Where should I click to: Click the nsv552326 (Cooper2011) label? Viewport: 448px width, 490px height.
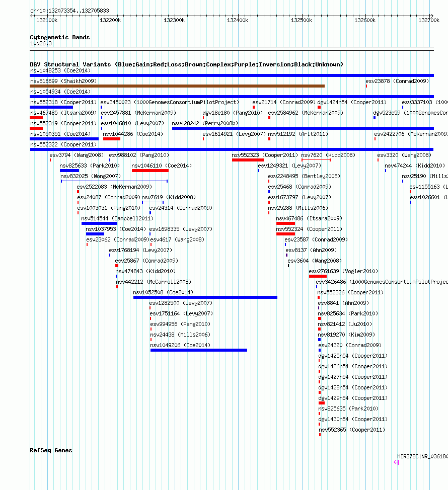(350, 292)
